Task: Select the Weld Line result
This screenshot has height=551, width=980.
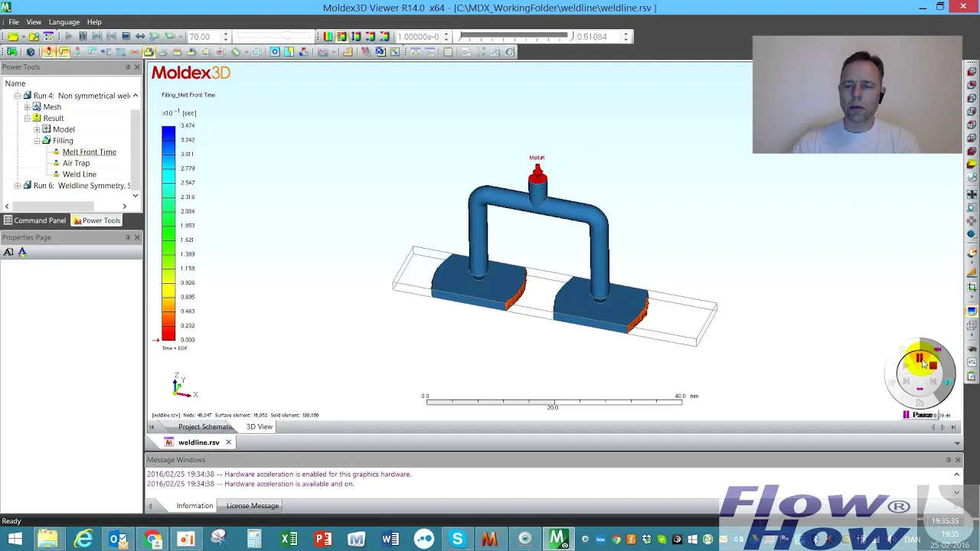Action: click(80, 174)
